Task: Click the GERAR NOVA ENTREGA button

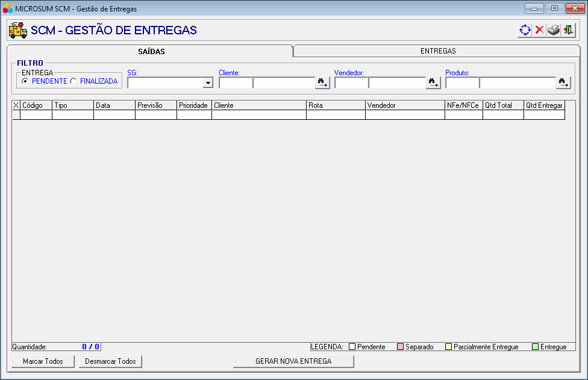Action: [x=293, y=361]
